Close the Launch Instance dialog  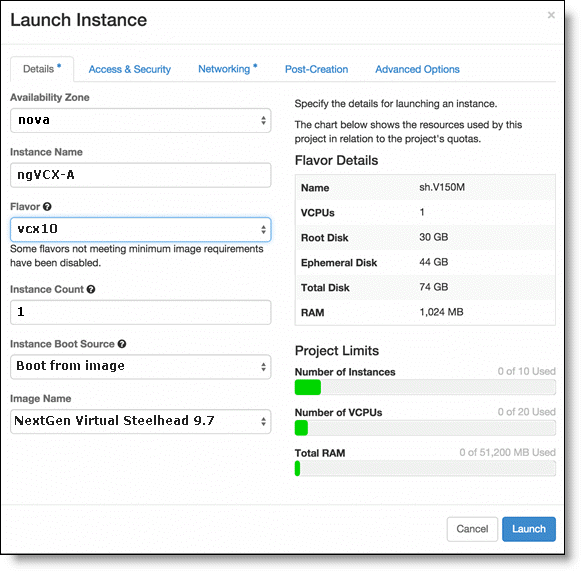pos(551,15)
